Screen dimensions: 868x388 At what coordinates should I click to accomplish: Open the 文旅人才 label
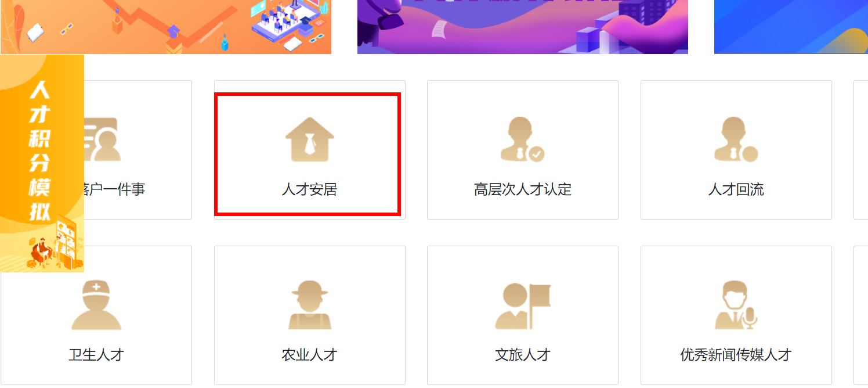point(523,355)
